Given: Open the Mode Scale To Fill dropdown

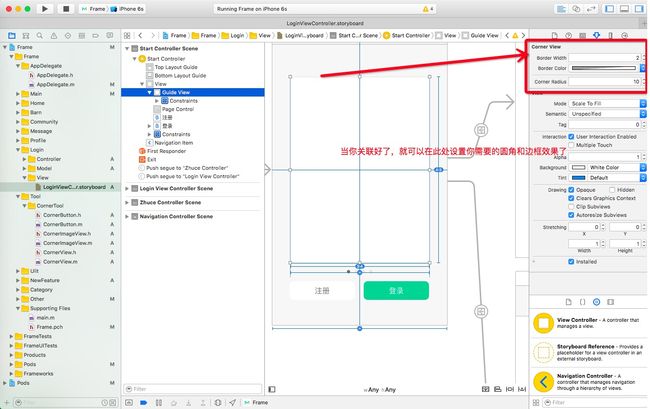Looking at the screenshot, I should click(607, 104).
